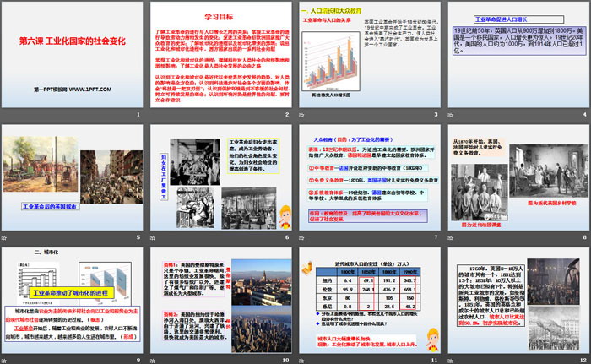The height and width of the screenshot is (364, 591).
Task: Click the slide number label 7
Action: click(436, 237)
